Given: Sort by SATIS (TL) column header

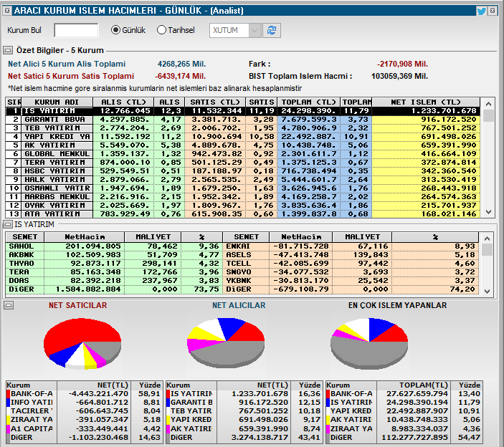Looking at the screenshot, I should coord(215,102).
